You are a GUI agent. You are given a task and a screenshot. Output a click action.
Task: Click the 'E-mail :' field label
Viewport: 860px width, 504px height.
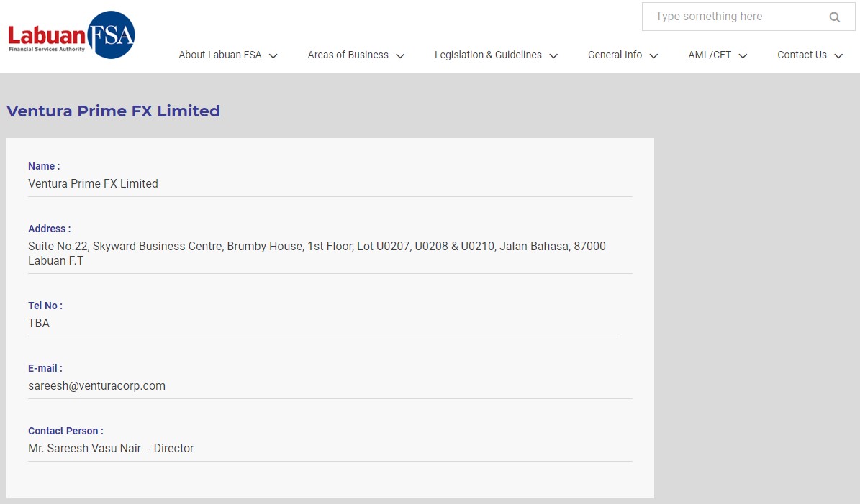click(x=45, y=368)
